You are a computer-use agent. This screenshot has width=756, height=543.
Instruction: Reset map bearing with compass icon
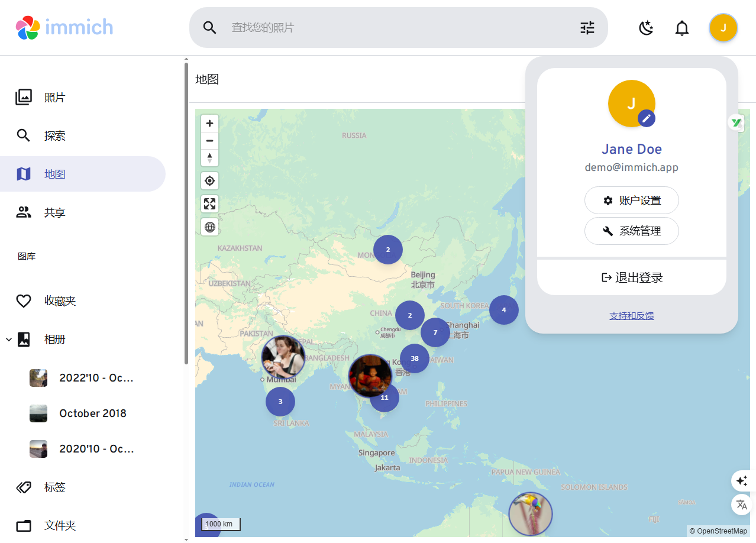coord(209,158)
